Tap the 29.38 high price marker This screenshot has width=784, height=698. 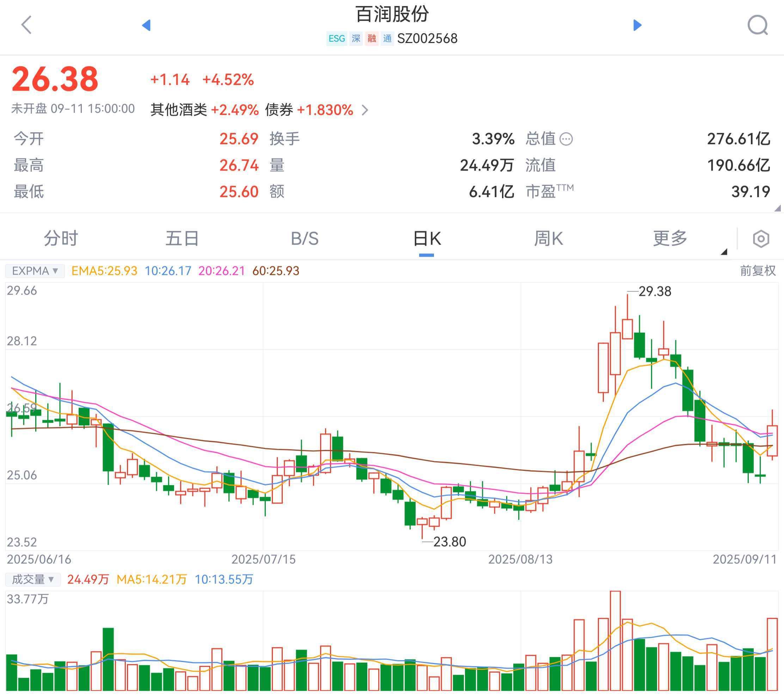(655, 292)
